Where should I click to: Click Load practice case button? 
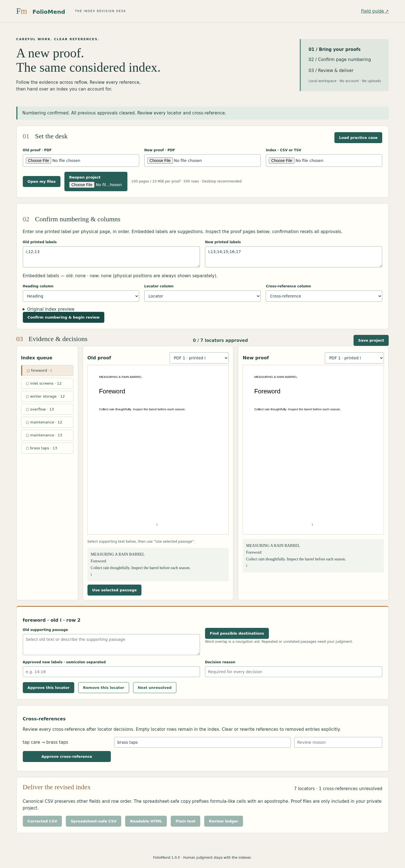(x=358, y=137)
